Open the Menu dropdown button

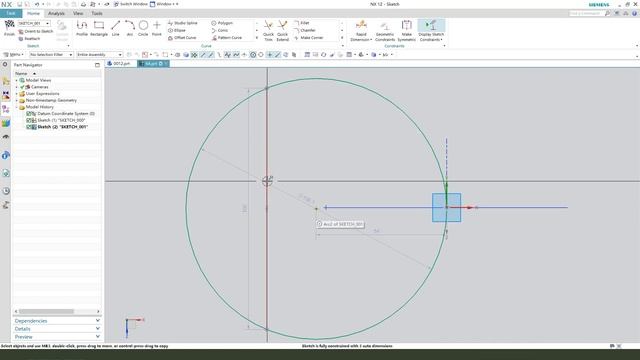tap(13, 55)
